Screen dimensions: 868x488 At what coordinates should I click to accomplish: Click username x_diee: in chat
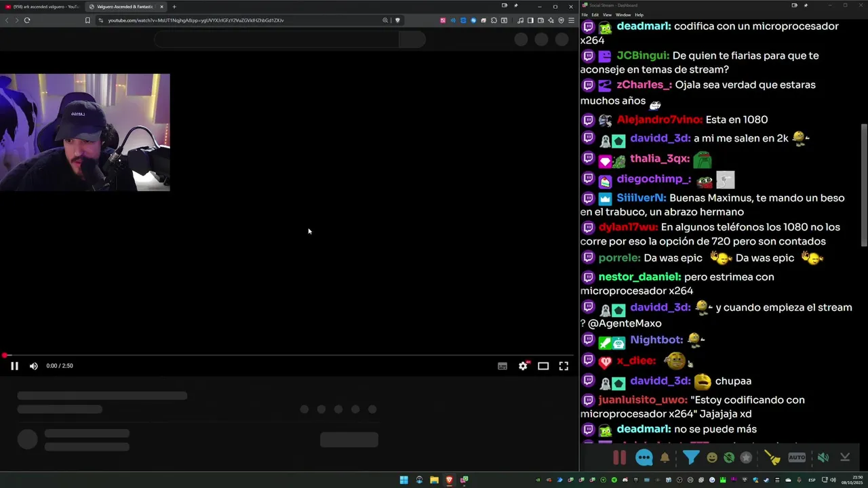point(636,361)
